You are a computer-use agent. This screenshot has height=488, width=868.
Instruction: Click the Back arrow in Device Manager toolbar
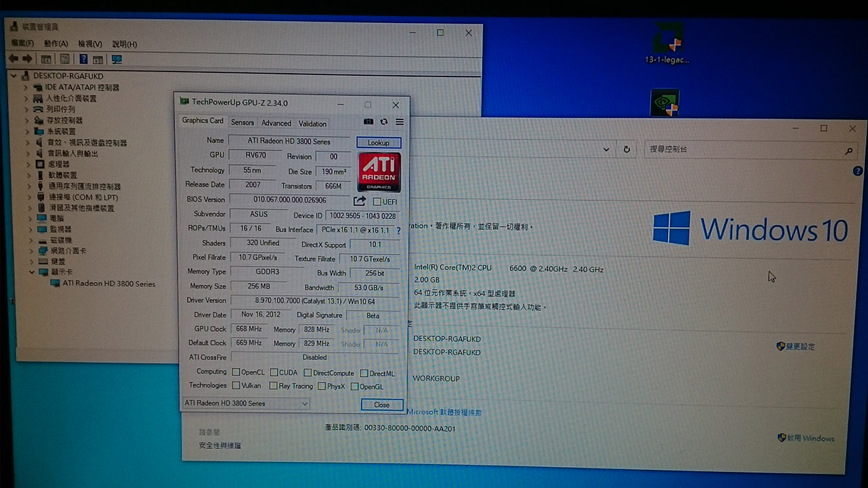click(13, 59)
